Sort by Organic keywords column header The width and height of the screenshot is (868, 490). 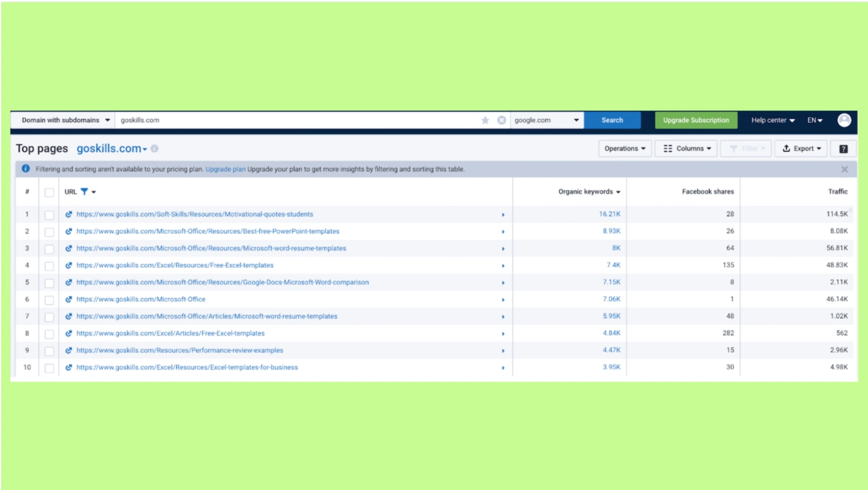pos(589,192)
